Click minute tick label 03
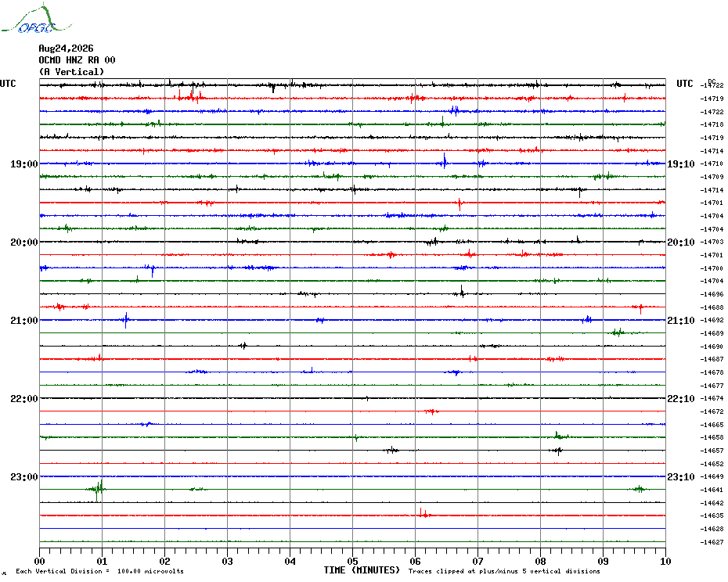728x582 pixels. pyautogui.click(x=228, y=561)
